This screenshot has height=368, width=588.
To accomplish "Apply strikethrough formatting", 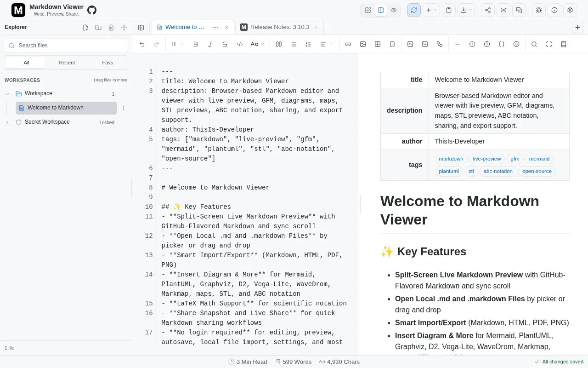I will pyautogui.click(x=225, y=44).
